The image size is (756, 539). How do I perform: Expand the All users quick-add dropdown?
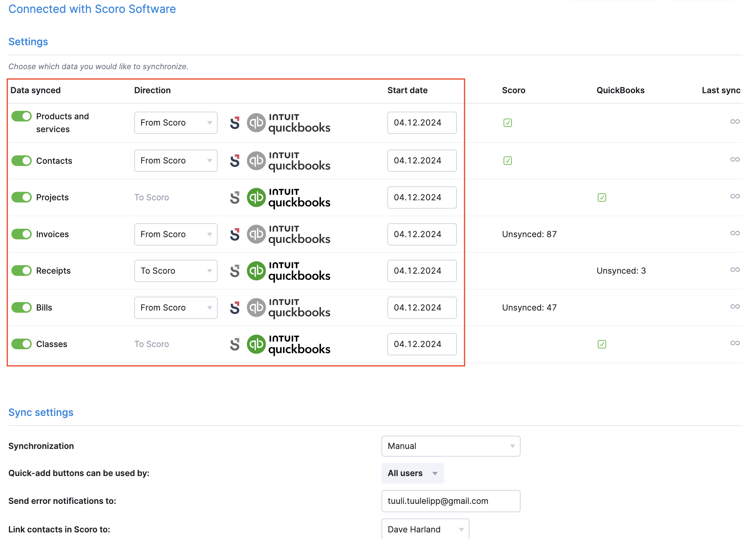[x=412, y=473]
